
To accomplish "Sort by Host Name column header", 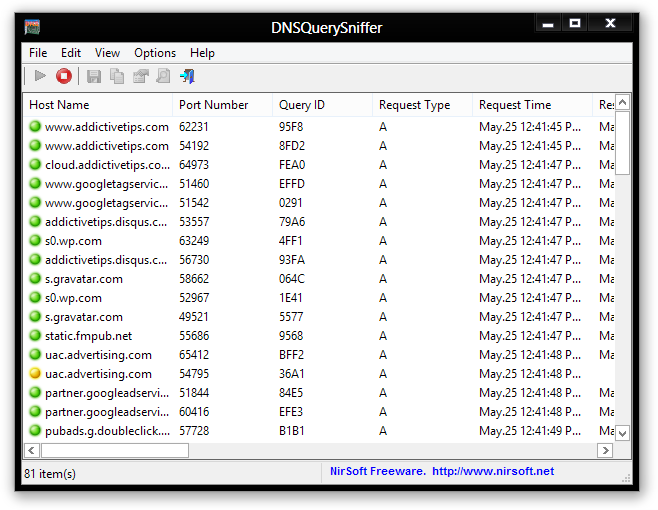I will click(x=98, y=105).
